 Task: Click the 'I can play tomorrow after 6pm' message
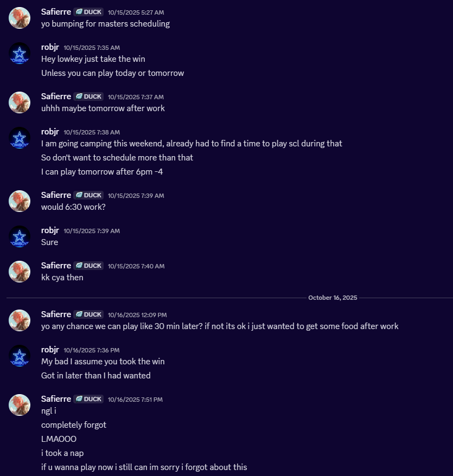(102, 172)
